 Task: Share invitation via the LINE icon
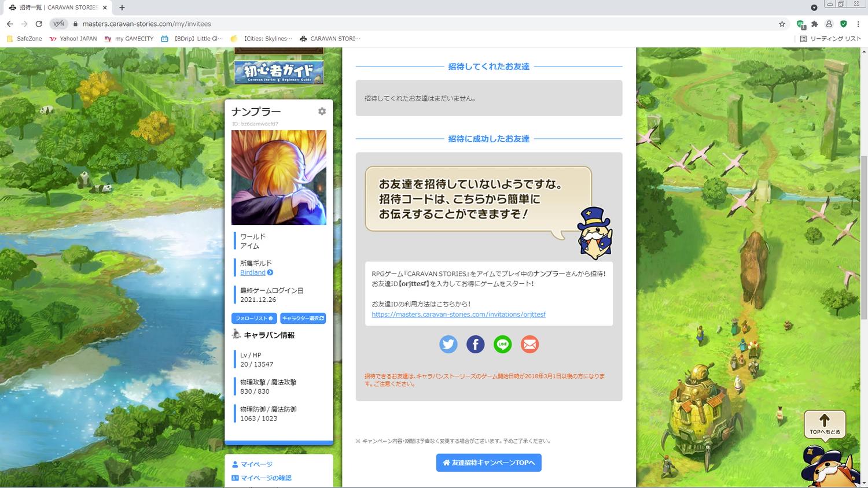[x=502, y=345]
